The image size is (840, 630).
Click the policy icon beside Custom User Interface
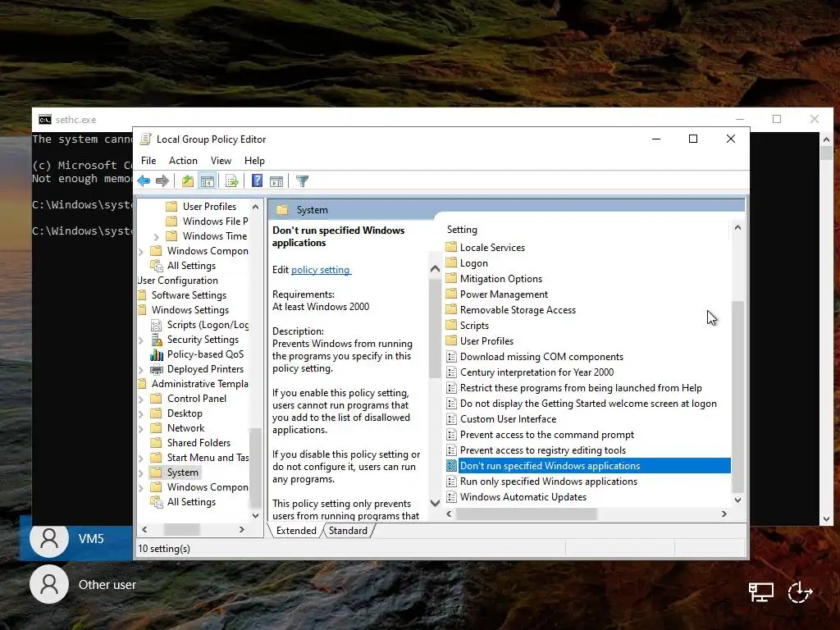pos(452,419)
